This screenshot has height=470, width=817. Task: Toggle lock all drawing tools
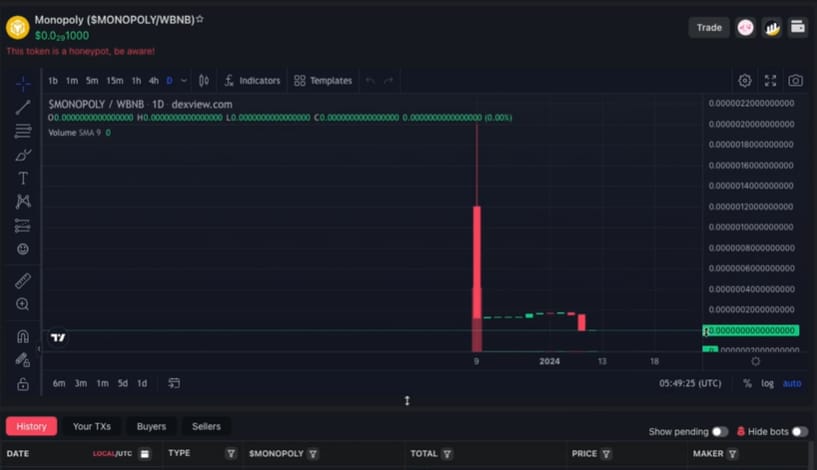click(23, 385)
